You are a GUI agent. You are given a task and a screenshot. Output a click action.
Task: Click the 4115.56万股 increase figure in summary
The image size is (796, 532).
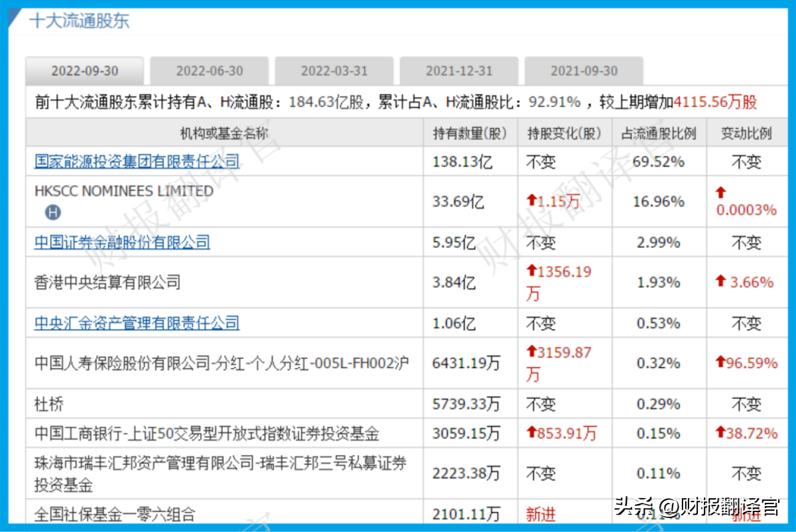pyautogui.click(x=716, y=102)
